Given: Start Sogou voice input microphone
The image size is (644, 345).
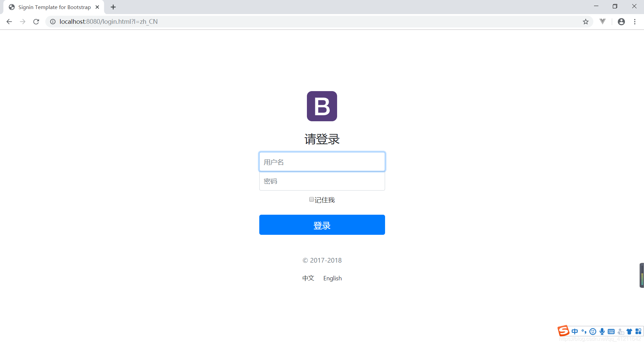Looking at the screenshot, I should (602, 332).
